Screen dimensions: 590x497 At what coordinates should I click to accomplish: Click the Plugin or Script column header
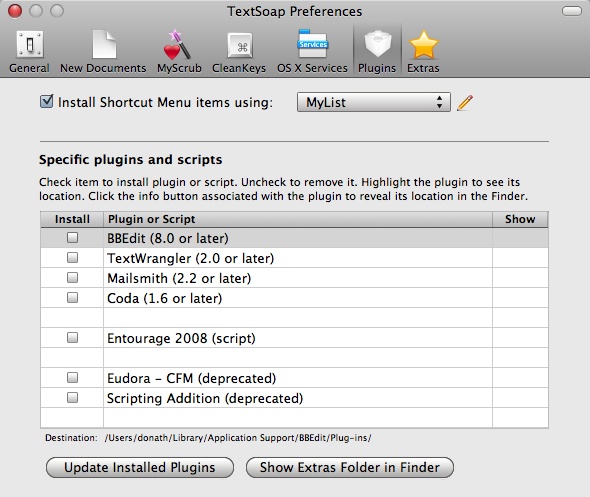pos(298,219)
